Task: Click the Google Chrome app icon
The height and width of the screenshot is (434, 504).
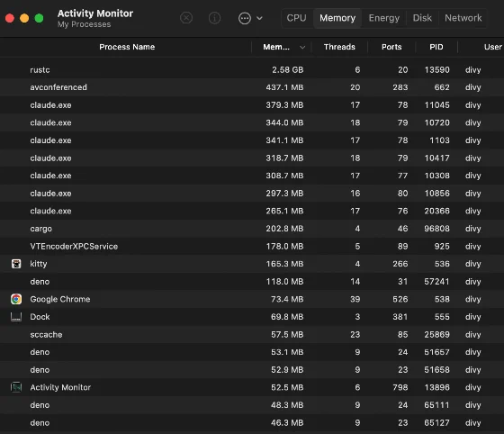Action: (x=16, y=299)
